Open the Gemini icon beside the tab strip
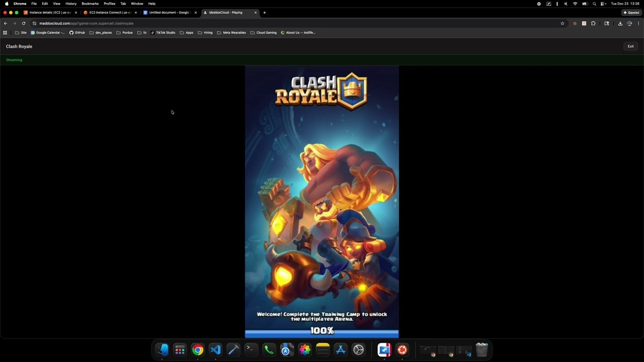Image resolution: width=644 pixels, height=362 pixels. click(632, 13)
